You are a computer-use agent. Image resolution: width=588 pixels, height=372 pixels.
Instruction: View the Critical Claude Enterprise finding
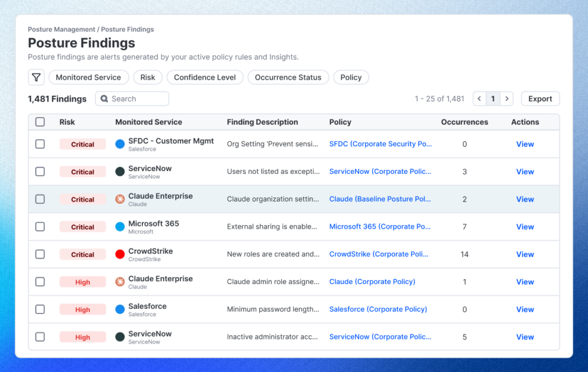pyautogui.click(x=525, y=199)
